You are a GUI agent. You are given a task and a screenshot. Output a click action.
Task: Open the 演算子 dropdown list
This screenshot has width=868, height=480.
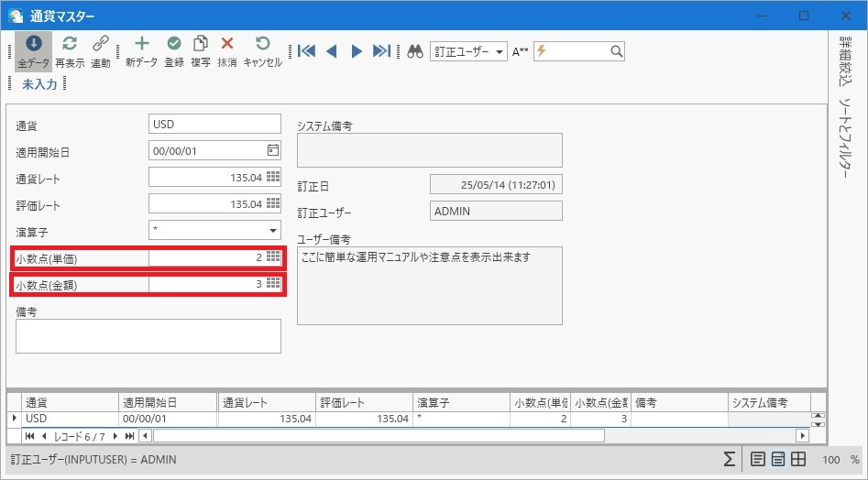273,231
